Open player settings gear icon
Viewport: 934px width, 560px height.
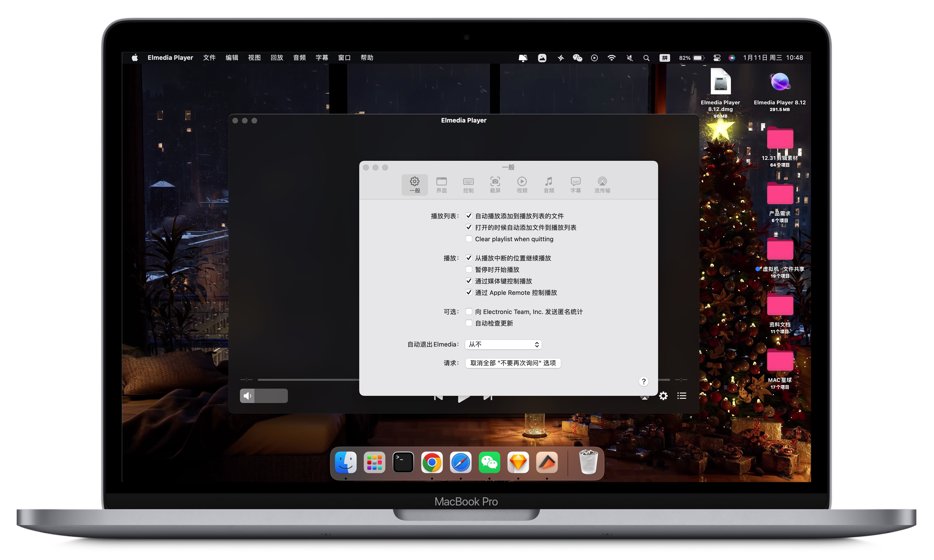[663, 396]
